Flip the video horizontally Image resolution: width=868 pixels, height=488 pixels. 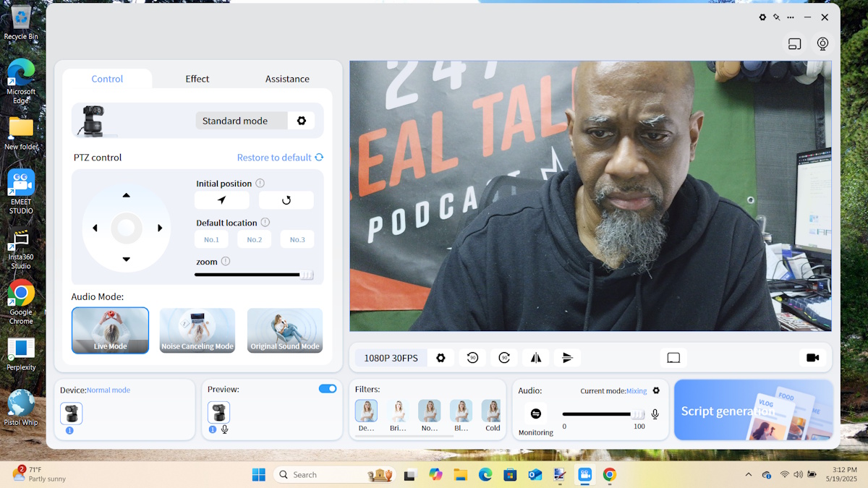click(536, 358)
